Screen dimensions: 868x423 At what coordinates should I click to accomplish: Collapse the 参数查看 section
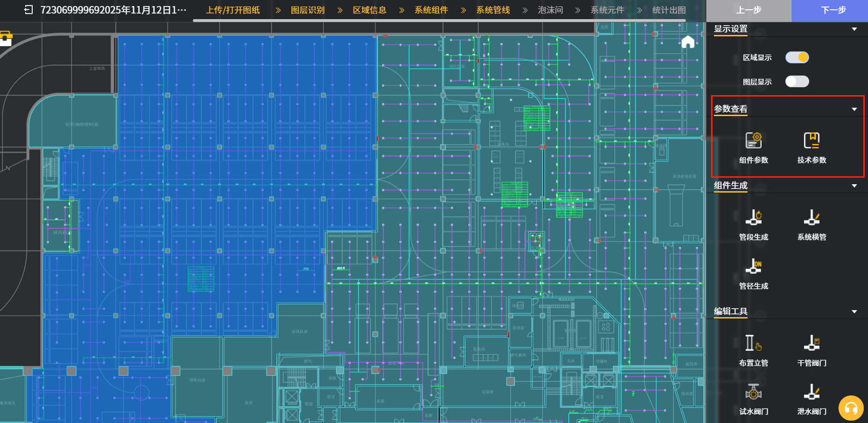(x=854, y=109)
